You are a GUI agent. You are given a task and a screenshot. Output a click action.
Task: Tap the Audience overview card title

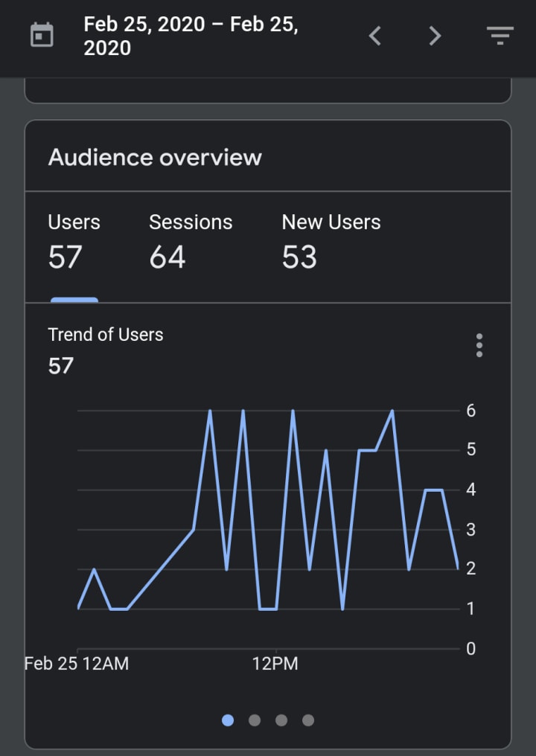pos(155,157)
